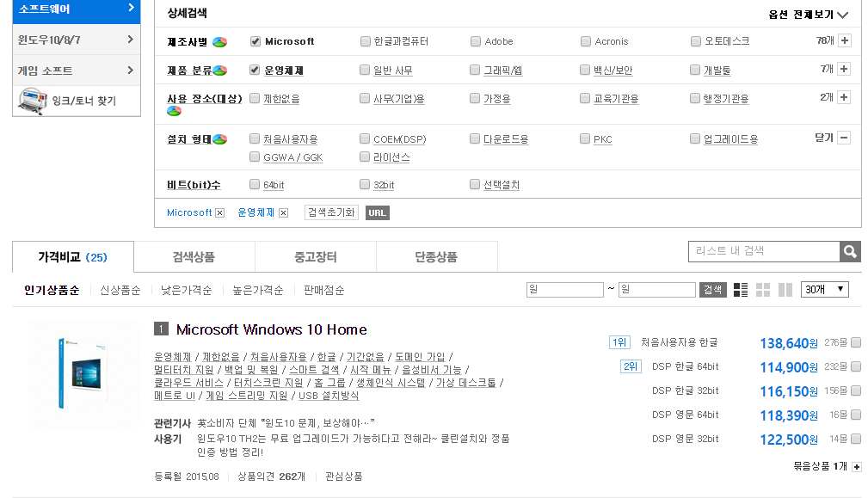Click the 터치스크린 지원 spec link
This screenshot has width=868, height=498.
pos(268,383)
